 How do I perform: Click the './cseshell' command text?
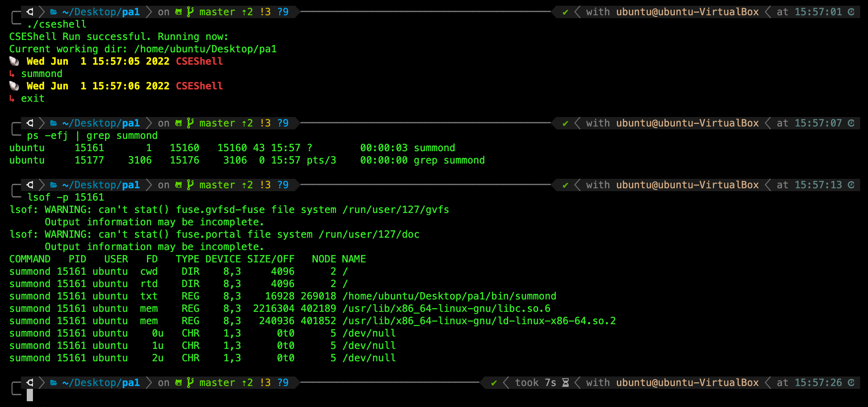[x=56, y=24]
